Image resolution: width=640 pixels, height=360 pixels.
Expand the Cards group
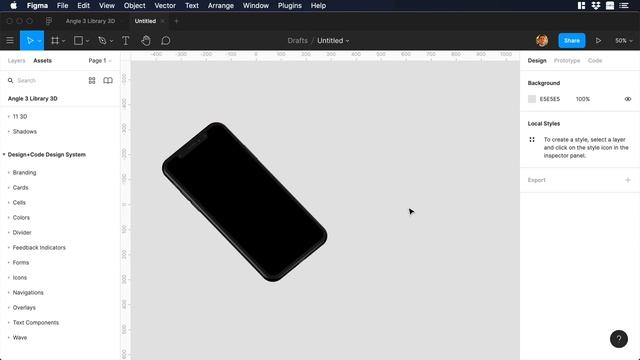[9, 187]
